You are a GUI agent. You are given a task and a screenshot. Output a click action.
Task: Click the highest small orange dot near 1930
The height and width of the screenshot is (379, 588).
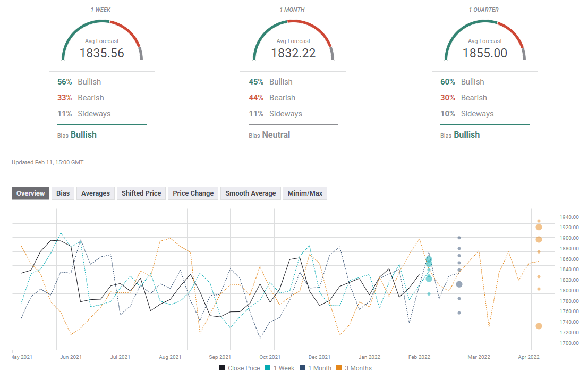click(x=539, y=221)
